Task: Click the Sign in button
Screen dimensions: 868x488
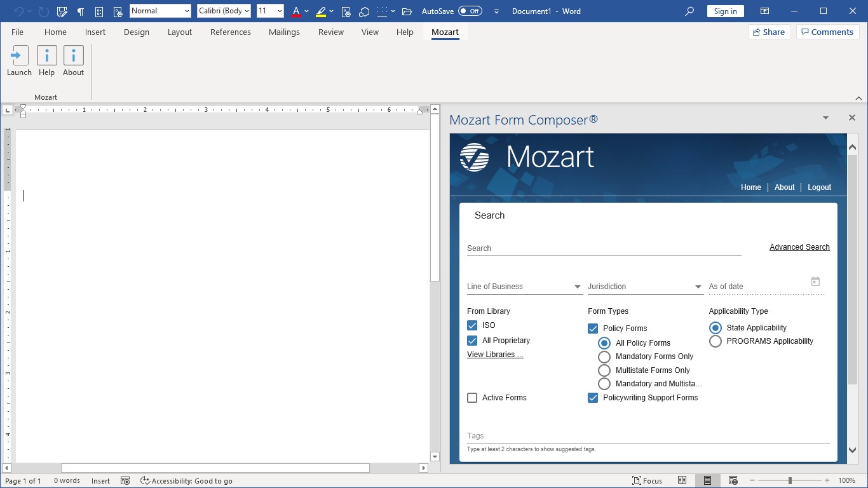Action: pos(726,11)
